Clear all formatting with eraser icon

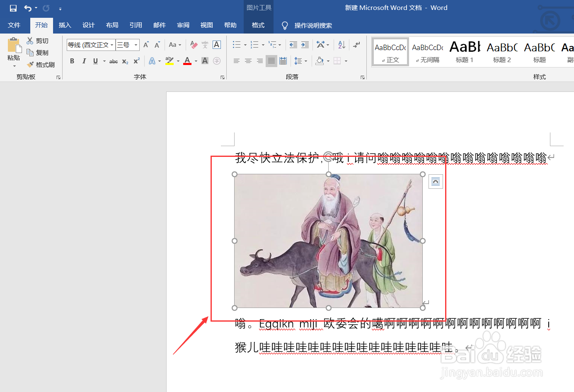click(194, 45)
